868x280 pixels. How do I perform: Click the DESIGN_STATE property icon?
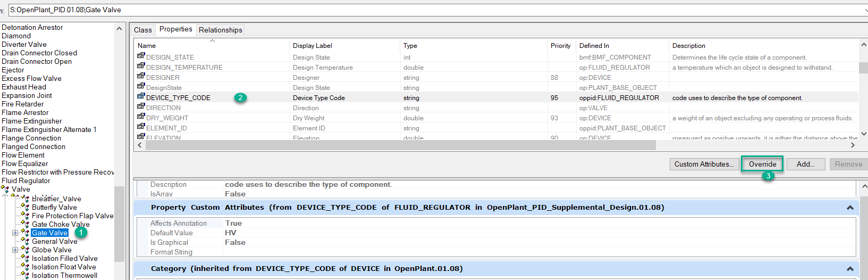pos(141,55)
